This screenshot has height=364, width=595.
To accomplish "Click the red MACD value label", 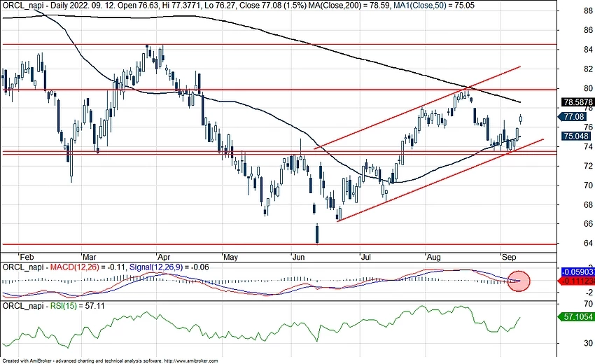I will (575, 281).
